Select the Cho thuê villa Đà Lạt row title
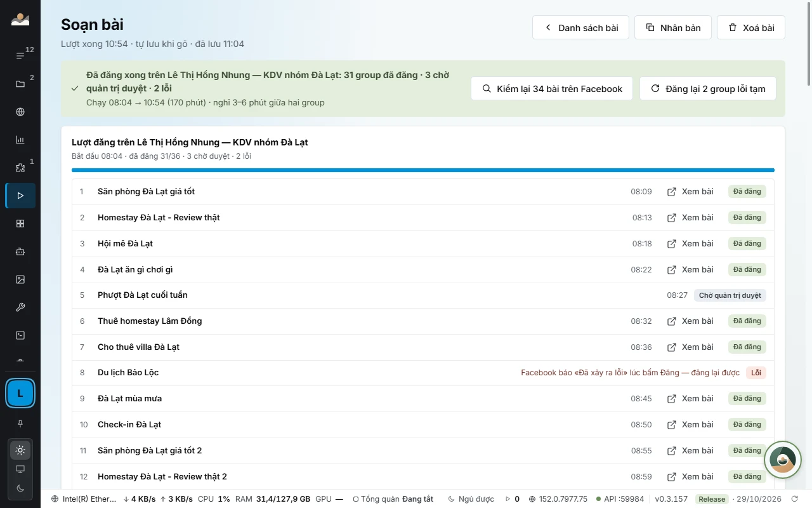 click(138, 347)
